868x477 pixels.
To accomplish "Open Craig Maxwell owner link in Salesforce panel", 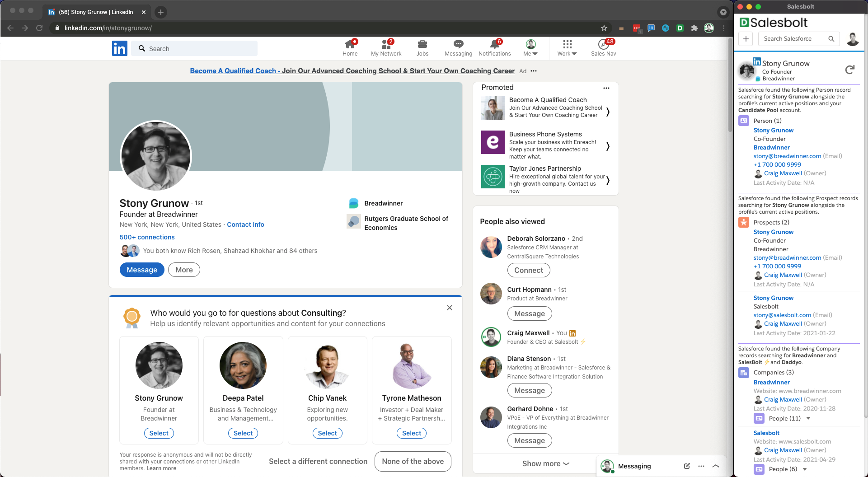I will tap(783, 173).
